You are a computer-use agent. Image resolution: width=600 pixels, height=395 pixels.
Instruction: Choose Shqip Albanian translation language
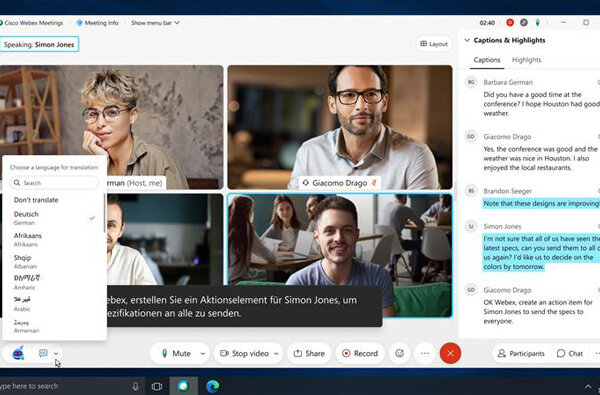[x=54, y=261]
